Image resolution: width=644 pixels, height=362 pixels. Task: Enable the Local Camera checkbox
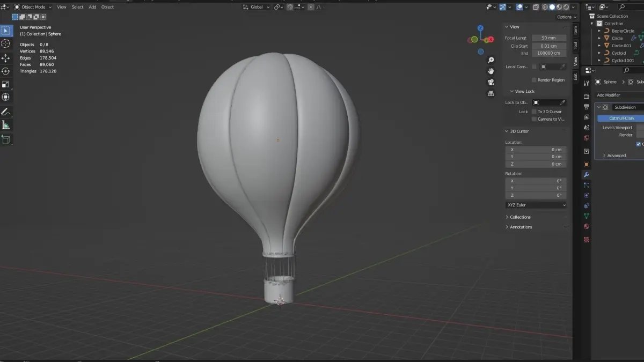point(534,67)
